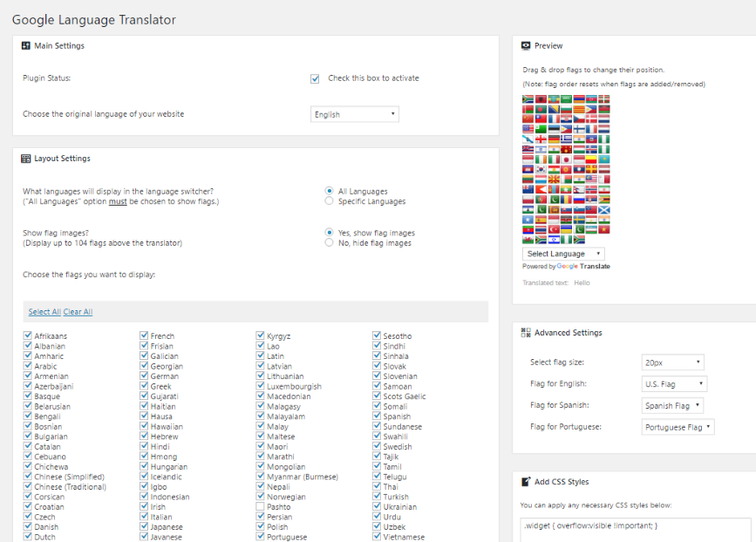Expand the Flag for English dropdown
756x542 pixels.
[x=674, y=384]
